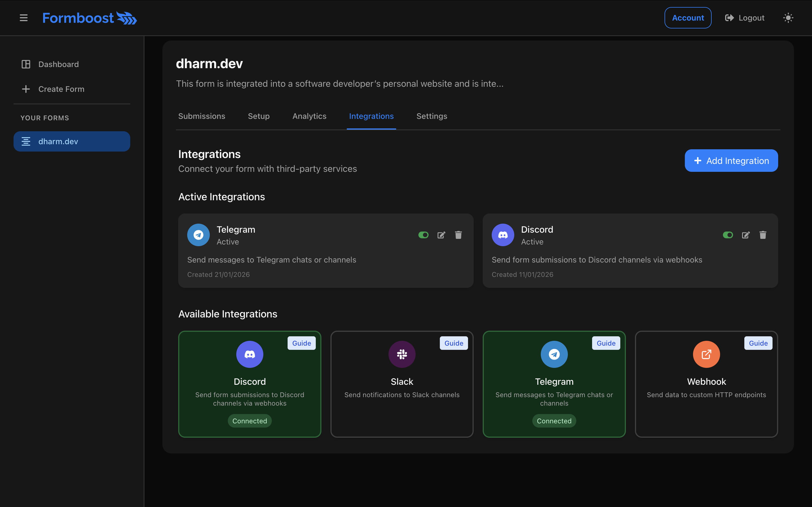Open the Slack integration Guide
The image size is (812, 507).
tap(454, 343)
